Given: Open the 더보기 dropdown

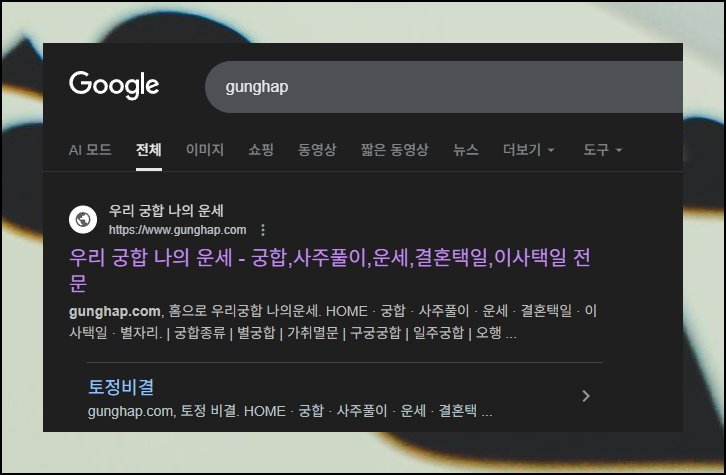Looking at the screenshot, I should [528, 150].
